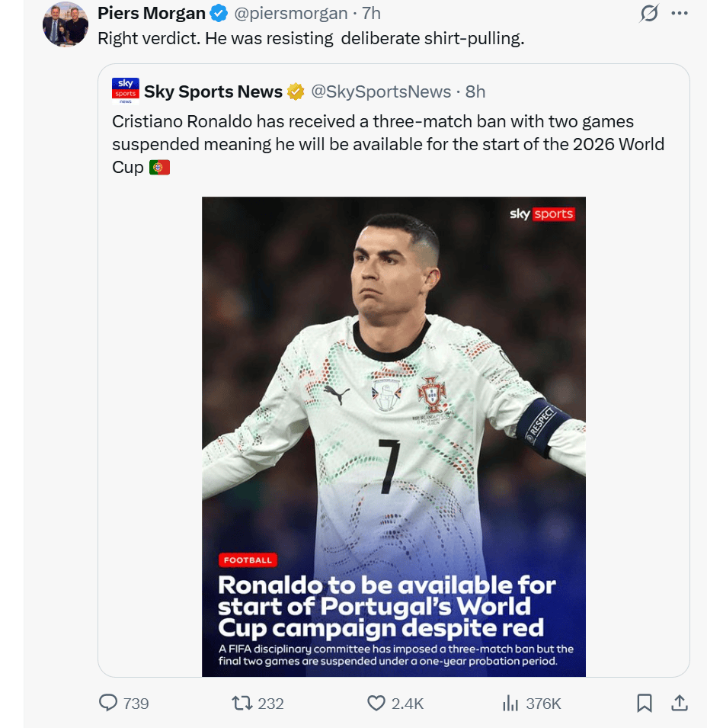
Task: Click Piers Morgan's blue verified badge
Action: point(219,14)
